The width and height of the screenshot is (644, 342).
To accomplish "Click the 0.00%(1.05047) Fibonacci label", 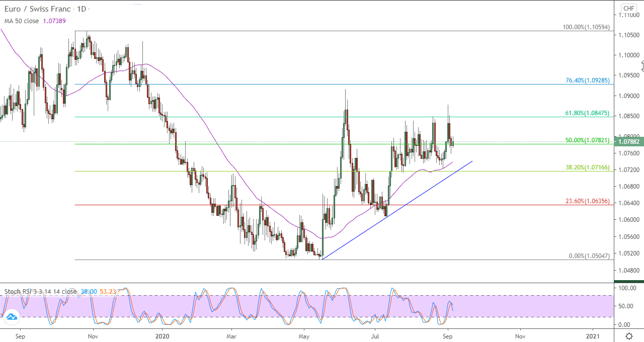I will click(589, 256).
